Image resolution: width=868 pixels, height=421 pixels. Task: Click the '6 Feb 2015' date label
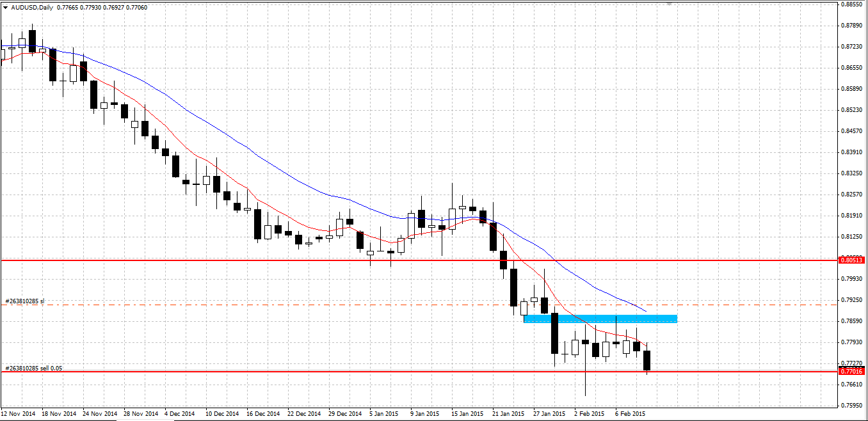[630, 414]
